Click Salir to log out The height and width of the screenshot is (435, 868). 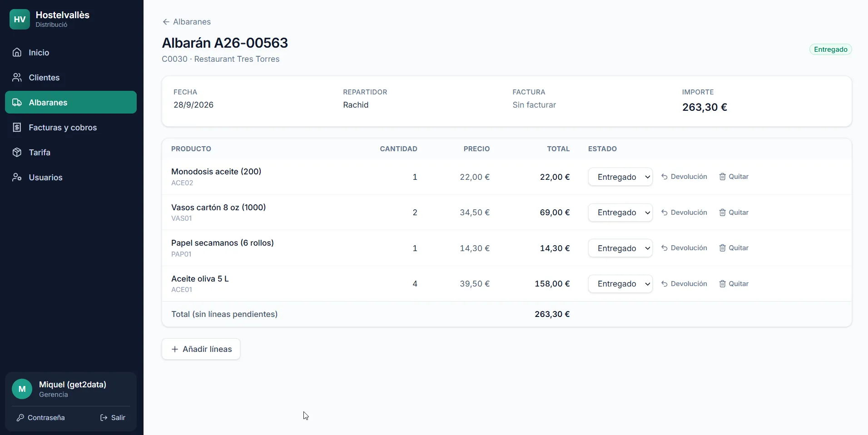pyautogui.click(x=113, y=418)
